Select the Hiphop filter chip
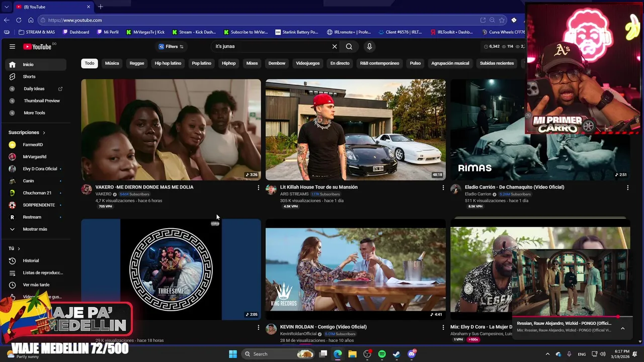The width and height of the screenshot is (644, 362). tap(229, 63)
